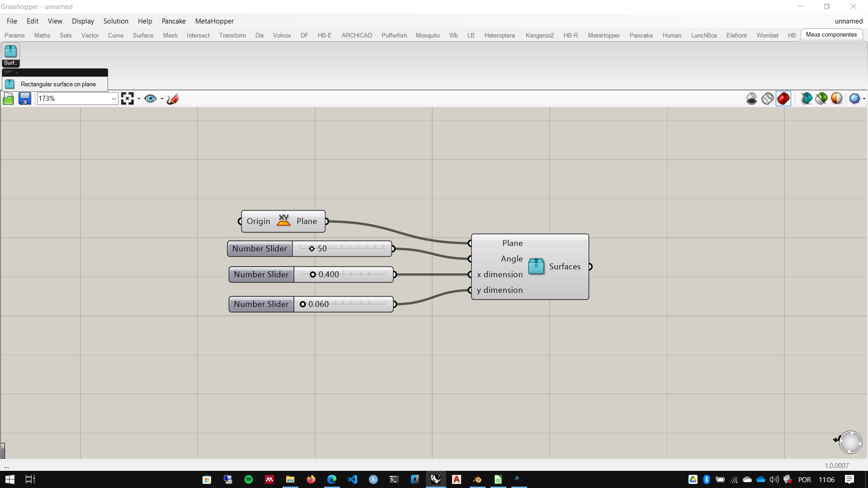Switch to the Transform tab
The height and width of the screenshot is (488, 868).
pos(232,35)
